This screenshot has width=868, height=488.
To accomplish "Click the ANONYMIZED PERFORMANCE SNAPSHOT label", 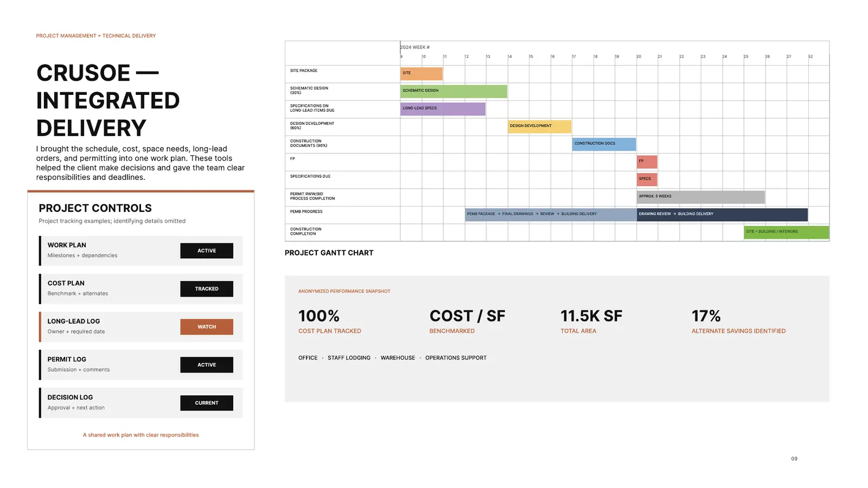I will (344, 291).
